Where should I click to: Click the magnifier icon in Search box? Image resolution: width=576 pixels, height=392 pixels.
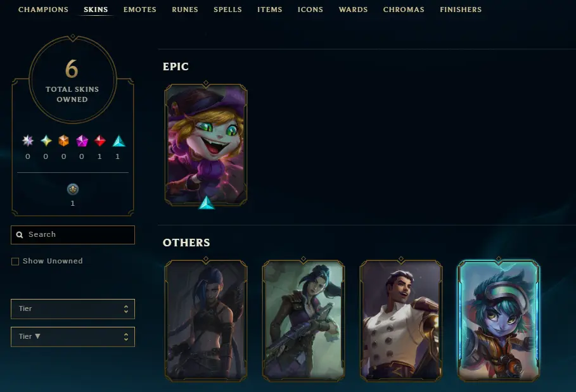20,234
